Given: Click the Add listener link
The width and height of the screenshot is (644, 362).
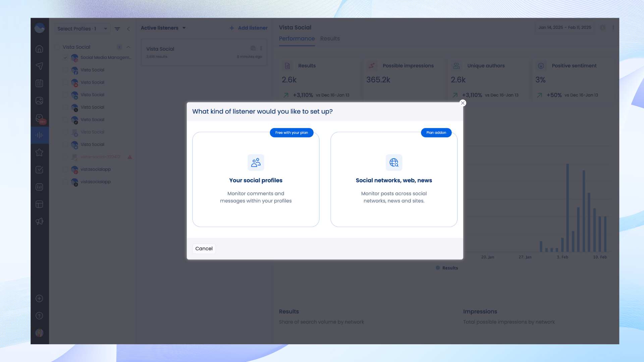Looking at the screenshot, I should 249,28.
